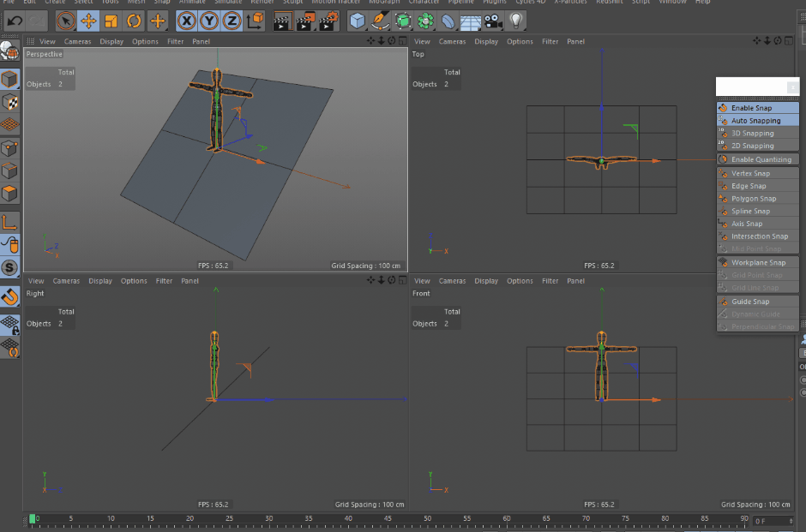Screen dimensions: 806x532
Task: Click the rotate-view icon of Right viewport
Action: [392, 280]
